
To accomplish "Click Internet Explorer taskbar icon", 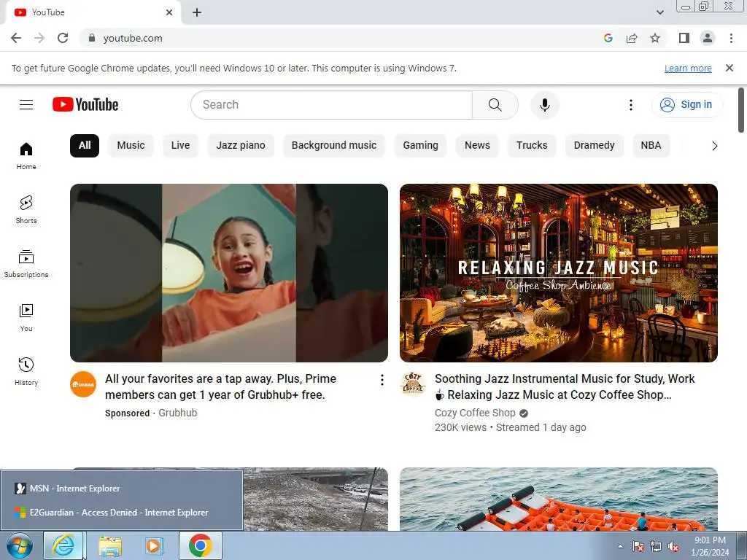I will 63,545.
